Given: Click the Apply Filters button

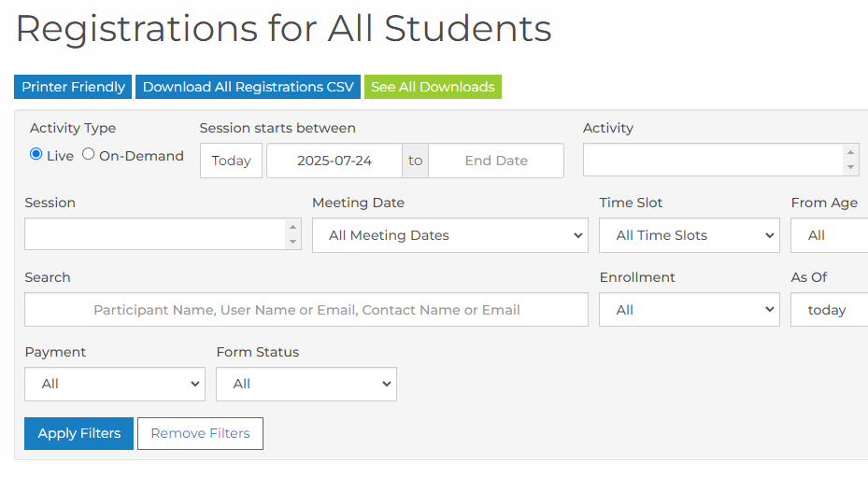Looking at the screenshot, I should click(x=79, y=433).
